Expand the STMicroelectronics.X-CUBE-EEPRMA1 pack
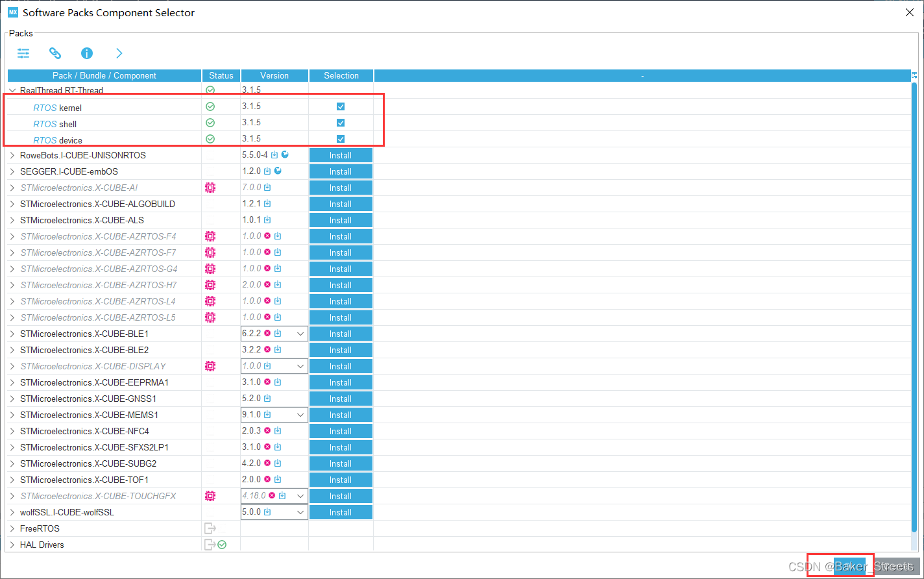Screen dimensions: 924x579 pos(12,382)
